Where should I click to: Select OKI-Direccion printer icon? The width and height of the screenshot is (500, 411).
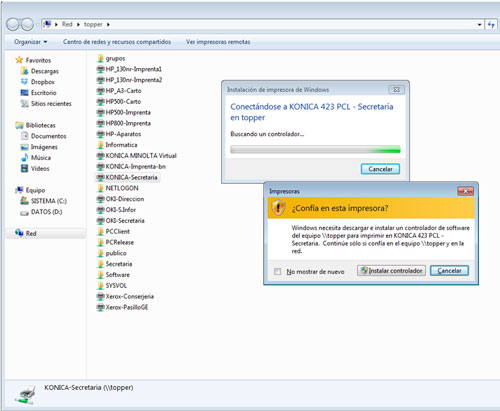pos(100,199)
